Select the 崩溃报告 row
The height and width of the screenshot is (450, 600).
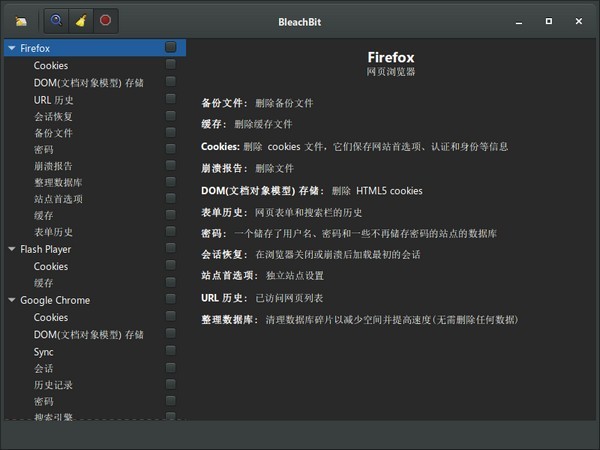click(95, 166)
